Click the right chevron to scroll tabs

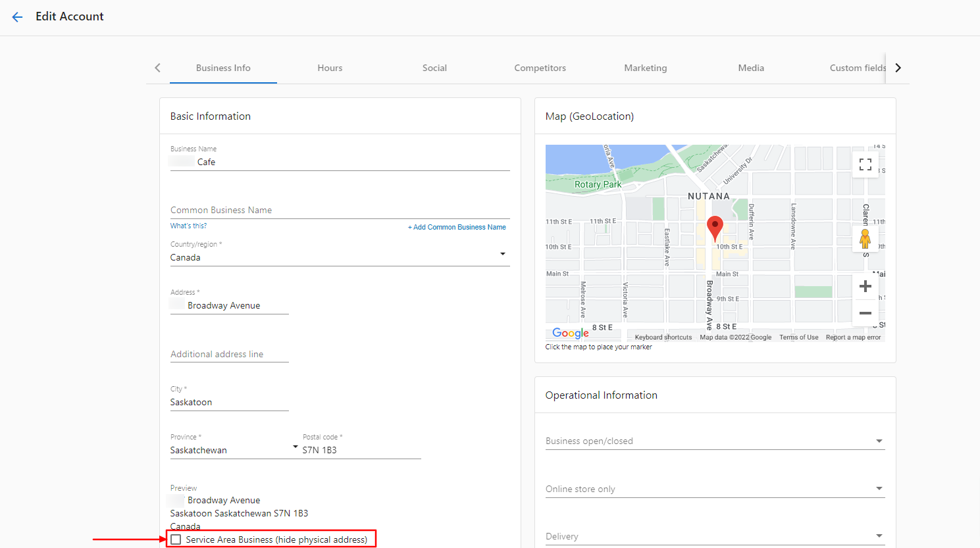(x=898, y=68)
